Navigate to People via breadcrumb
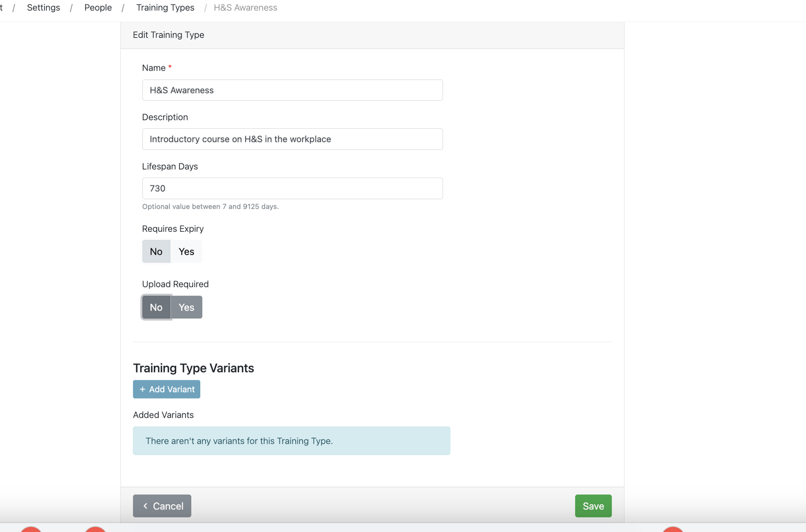Image resolution: width=806 pixels, height=532 pixels. pos(97,7)
